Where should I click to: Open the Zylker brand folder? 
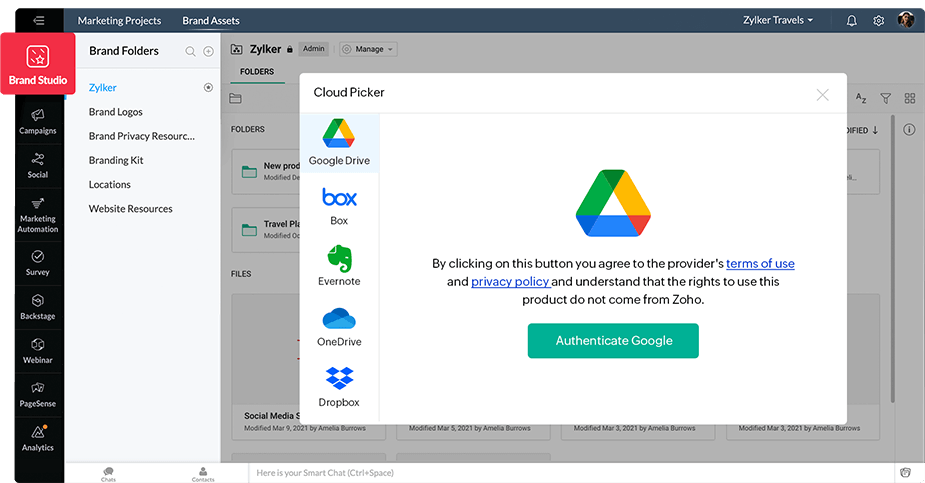point(103,87)
